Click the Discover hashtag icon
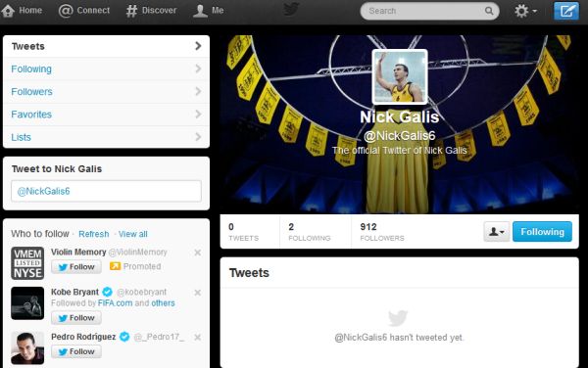Image resolution: width=588 pixels, height=368 pixels. tap(131, 11)
